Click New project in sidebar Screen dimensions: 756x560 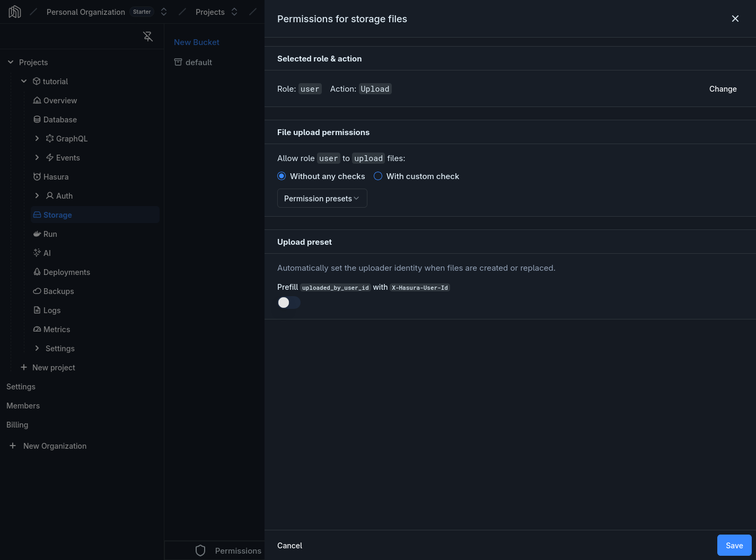[x=54, y=367]
